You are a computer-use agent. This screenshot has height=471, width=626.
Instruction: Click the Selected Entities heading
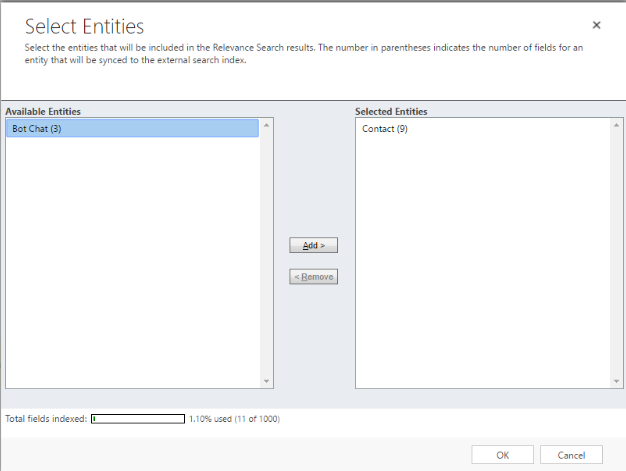pyautogui.click(x=391, y=111)
